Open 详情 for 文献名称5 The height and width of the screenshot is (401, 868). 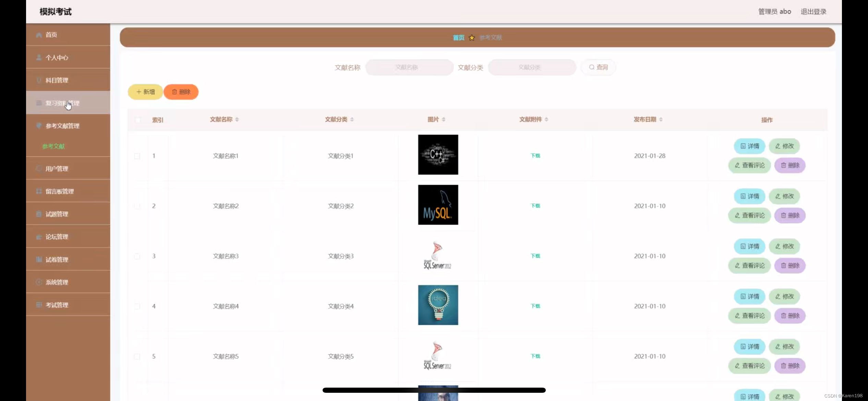click(749, 347)
